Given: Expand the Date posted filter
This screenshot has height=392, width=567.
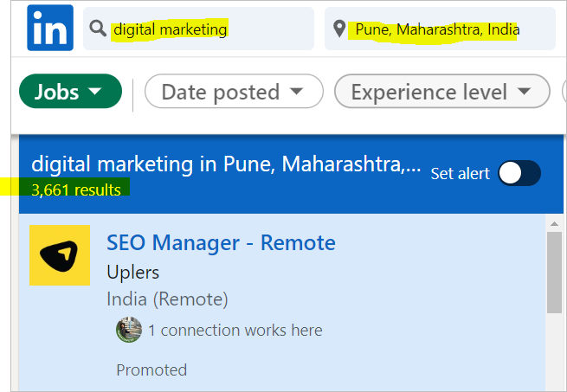Looking at the screenshot, I should point(234,91).
